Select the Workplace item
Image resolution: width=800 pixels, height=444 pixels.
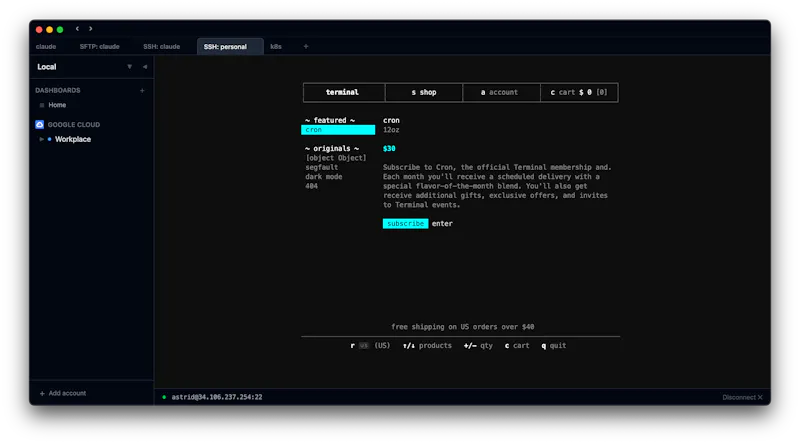[73, 139]
